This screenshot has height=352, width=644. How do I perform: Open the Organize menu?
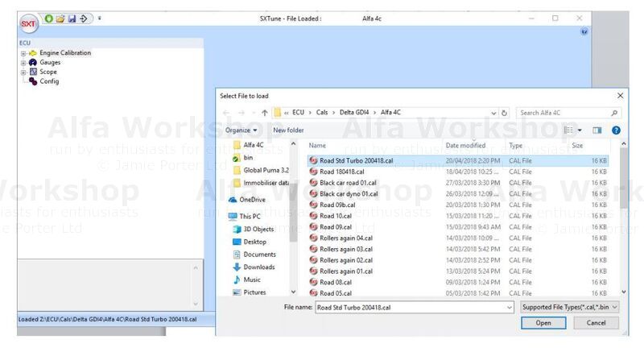click(x=242, y=130)
